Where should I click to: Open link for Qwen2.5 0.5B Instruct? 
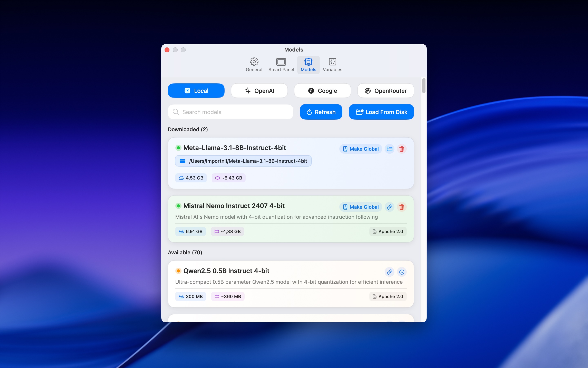[390, 272]
